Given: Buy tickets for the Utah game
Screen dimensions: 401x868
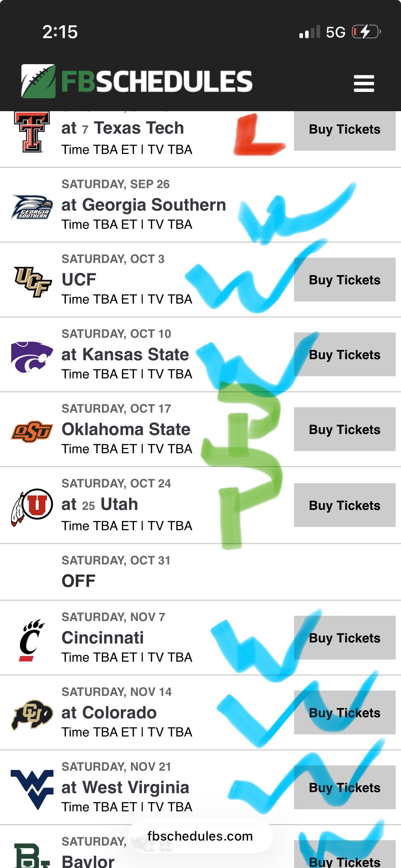Looking at the screenshot, I should pos(344,505).
